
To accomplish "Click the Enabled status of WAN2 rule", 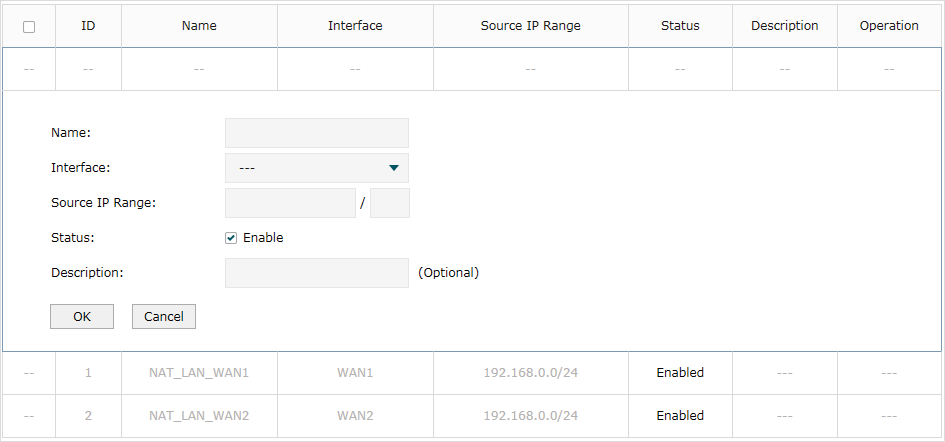I will tap(680, 416).
